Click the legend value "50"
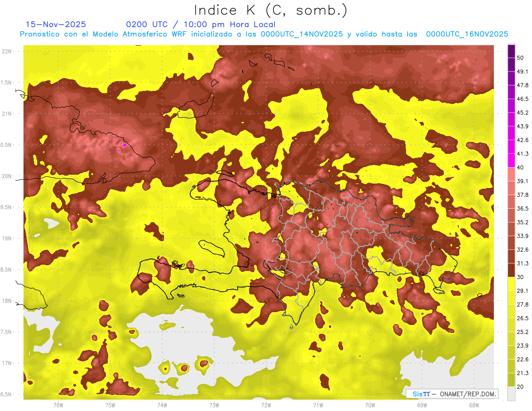The height and width of the screenshot is (411, 532). [520, 58]
